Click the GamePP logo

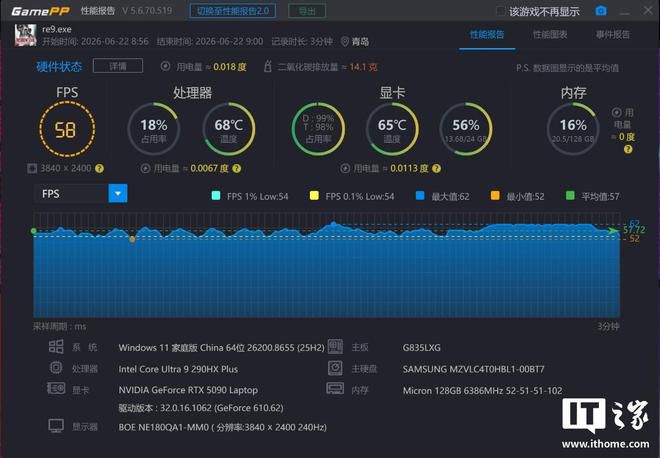(40, 11)
